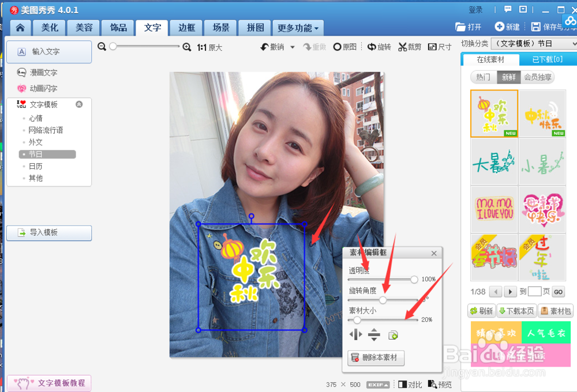The width and height of the screenshot is (577, 392).
Task: Go to next material page arrow
Action: (510, 292)
